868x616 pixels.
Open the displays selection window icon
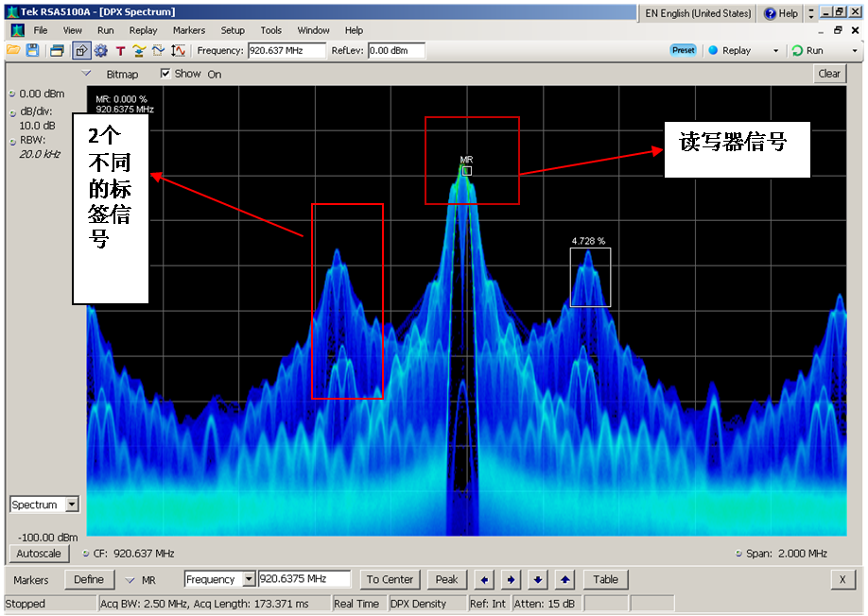(x=57, y=51)
